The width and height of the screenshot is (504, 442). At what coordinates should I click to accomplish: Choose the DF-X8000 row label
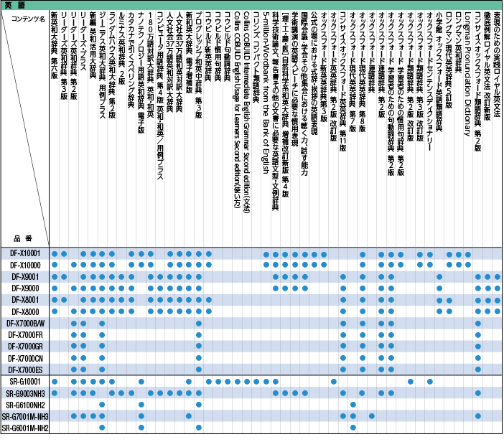(x=25, y=311)
